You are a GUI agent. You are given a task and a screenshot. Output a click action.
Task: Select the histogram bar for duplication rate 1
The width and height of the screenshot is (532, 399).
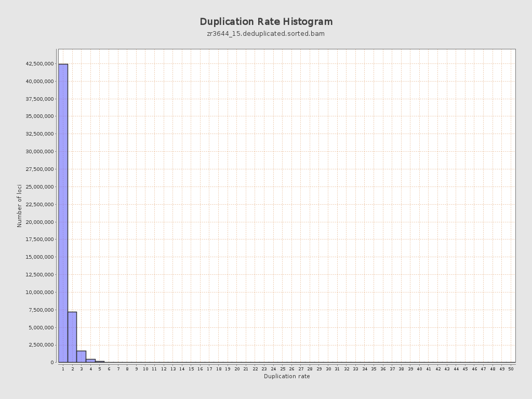click(63, 213)
